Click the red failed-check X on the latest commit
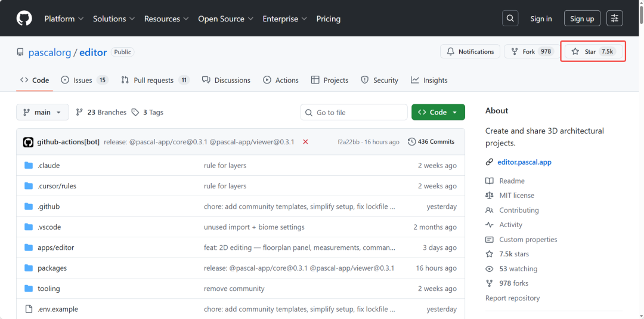 pos(305,142)
